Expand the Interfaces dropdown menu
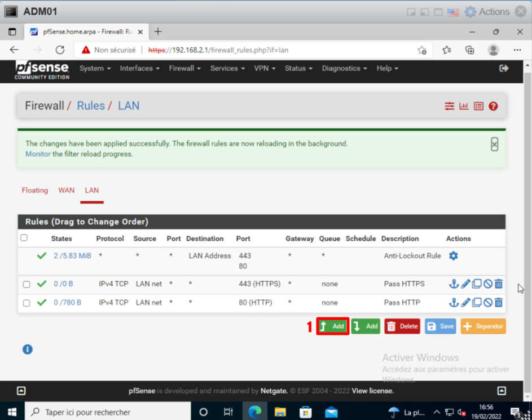 [x=139, y=68]
